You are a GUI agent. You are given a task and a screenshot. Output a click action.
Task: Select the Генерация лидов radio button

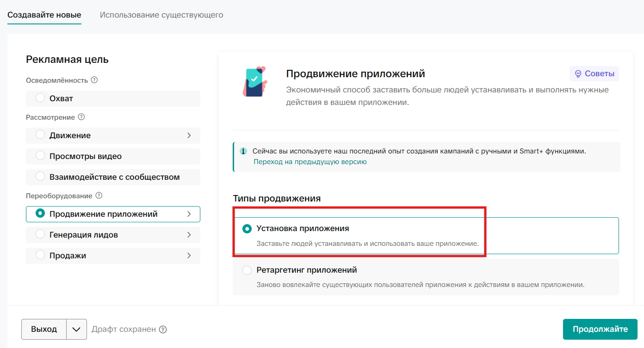40,234
